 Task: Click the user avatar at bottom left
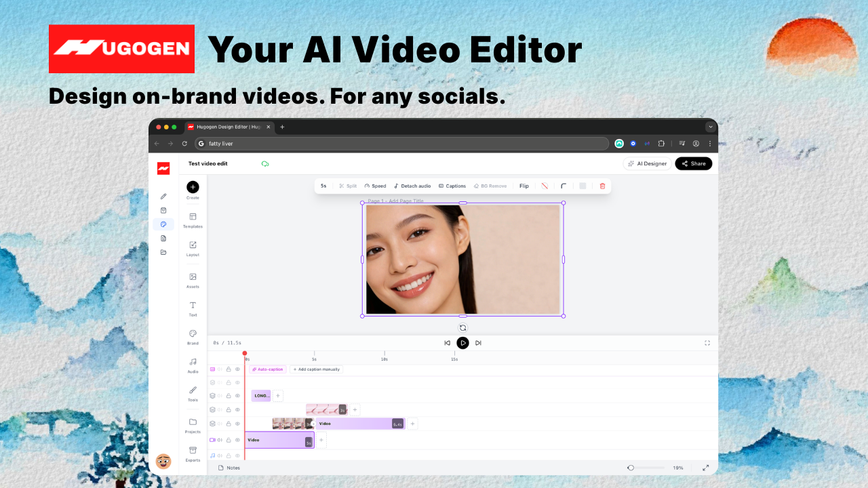coord(163,462)
